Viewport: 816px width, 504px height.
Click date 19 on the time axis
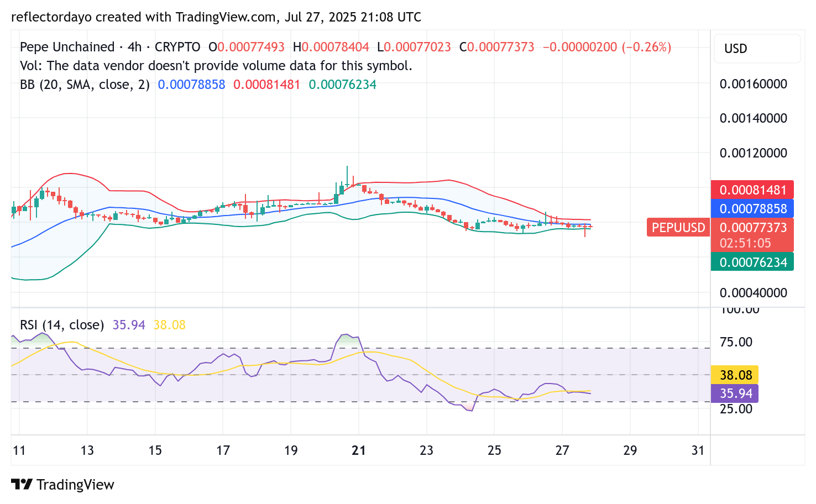(291, 450)
